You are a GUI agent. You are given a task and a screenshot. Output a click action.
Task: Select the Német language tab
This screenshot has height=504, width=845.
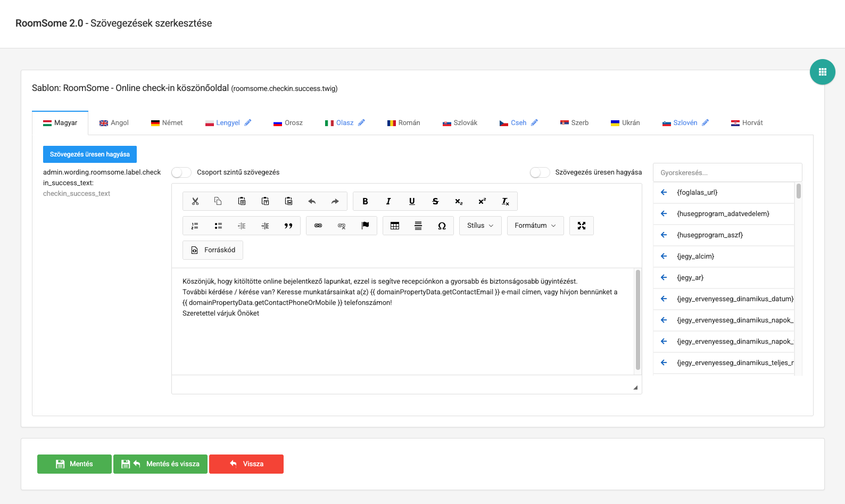point(167,123)
